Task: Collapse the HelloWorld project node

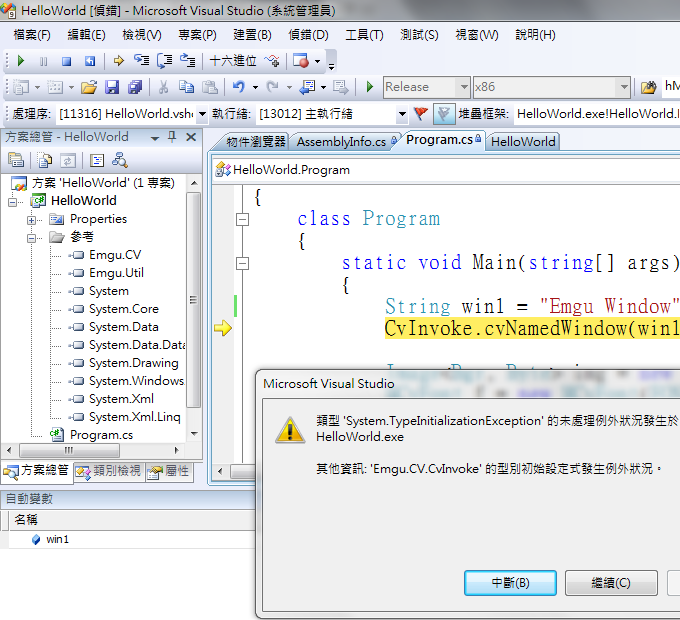Action: 13,202
